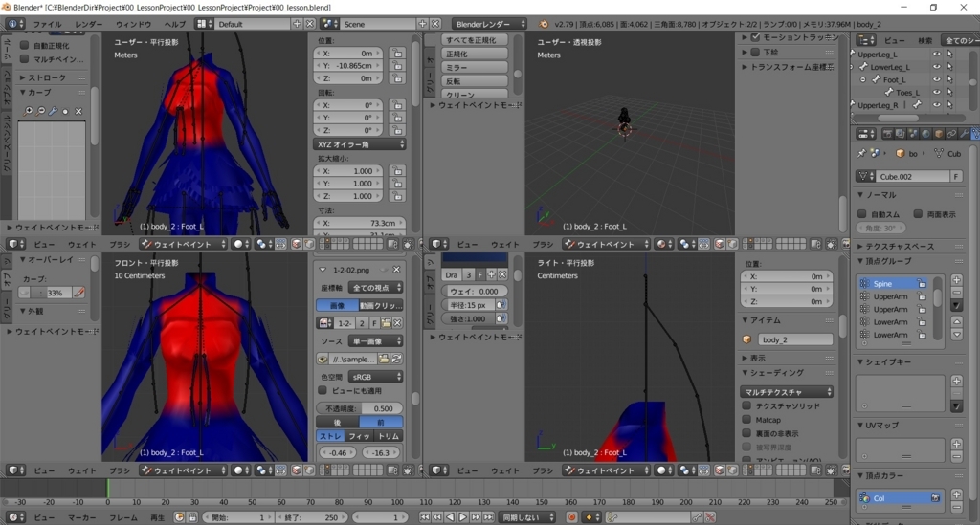Click the zoom-out magnifier in curve panel

tap(40, 111)
